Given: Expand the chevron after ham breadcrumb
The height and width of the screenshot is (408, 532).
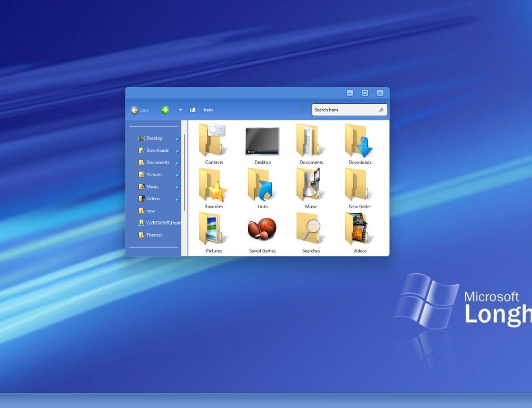Looking at the screenshot, I should 217,110.
